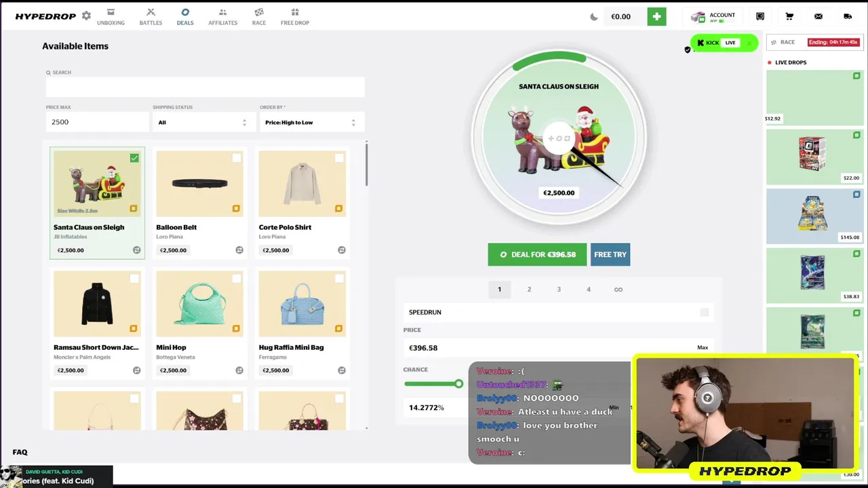
Task: Click the orange badge on the Balloon Belt card
Action: point(236,209)
